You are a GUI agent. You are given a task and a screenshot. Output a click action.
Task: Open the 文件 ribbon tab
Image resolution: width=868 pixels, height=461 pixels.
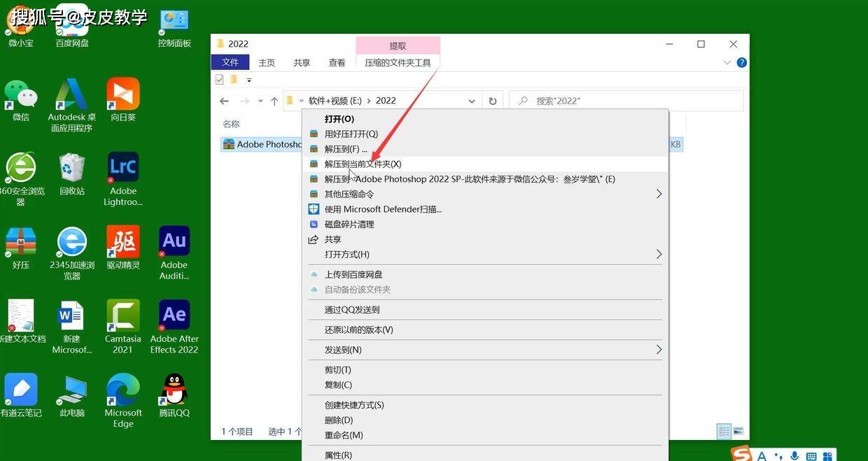(230, 62)
